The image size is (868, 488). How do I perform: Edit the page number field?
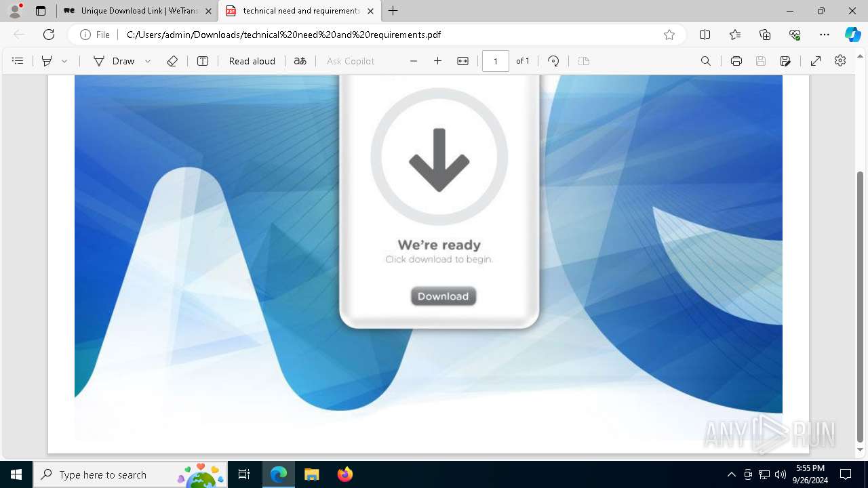pyautogui.click(x=496, y=61)
